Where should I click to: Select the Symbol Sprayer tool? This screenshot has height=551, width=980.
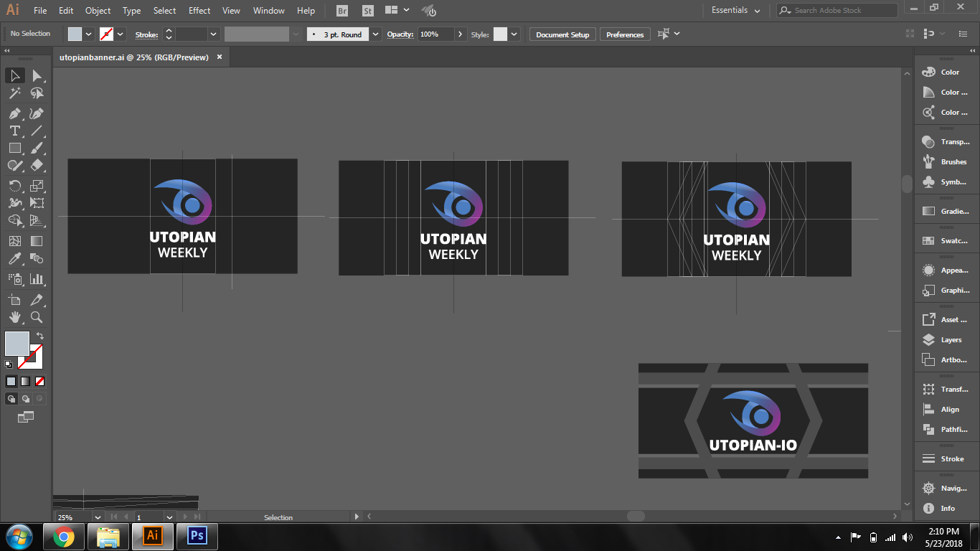click(x=15, y=278)
